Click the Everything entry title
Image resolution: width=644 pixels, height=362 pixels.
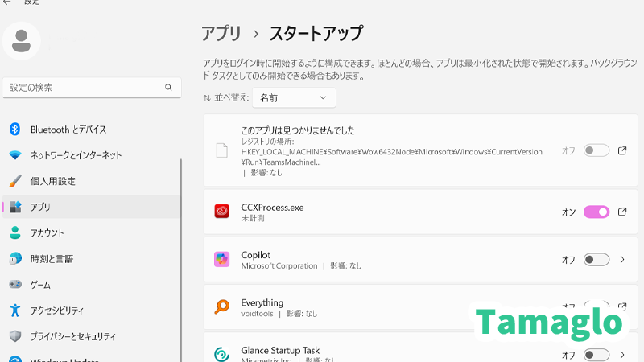pos(262,303)
